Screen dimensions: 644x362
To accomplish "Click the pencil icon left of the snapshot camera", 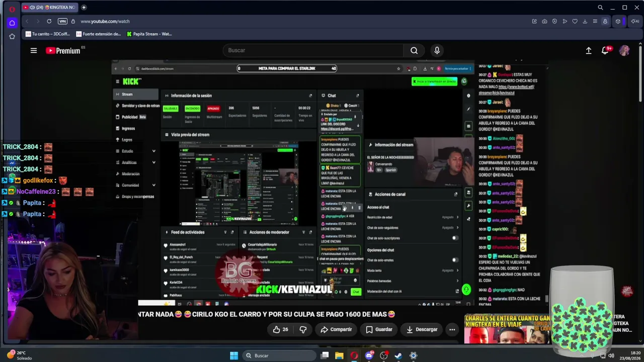I will (534, 21).
